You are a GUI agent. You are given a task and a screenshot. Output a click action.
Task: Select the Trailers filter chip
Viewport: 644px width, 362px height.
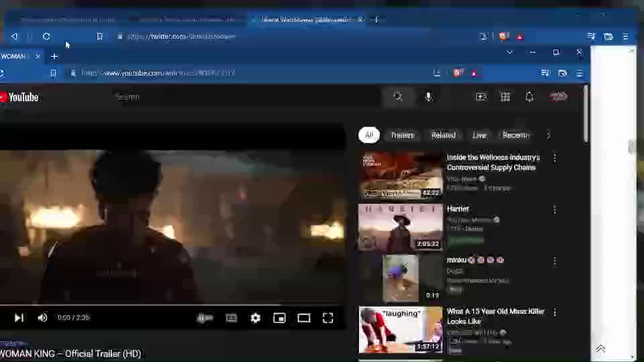tap(402, 135)
